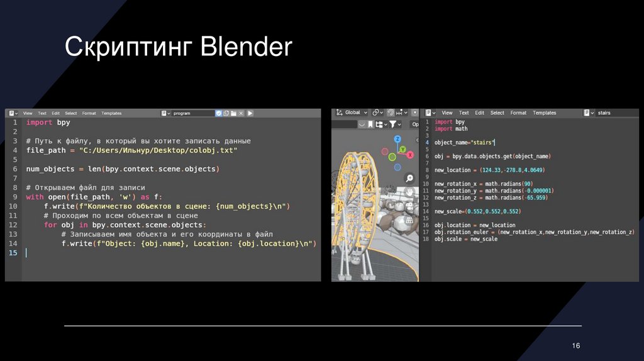644x361 pixels.
Task: Click the pan hand icon in viewport
Action: tap(409, 192)
